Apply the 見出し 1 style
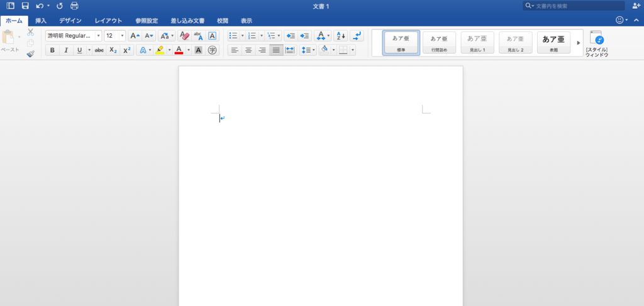 (x=477, y=43)
